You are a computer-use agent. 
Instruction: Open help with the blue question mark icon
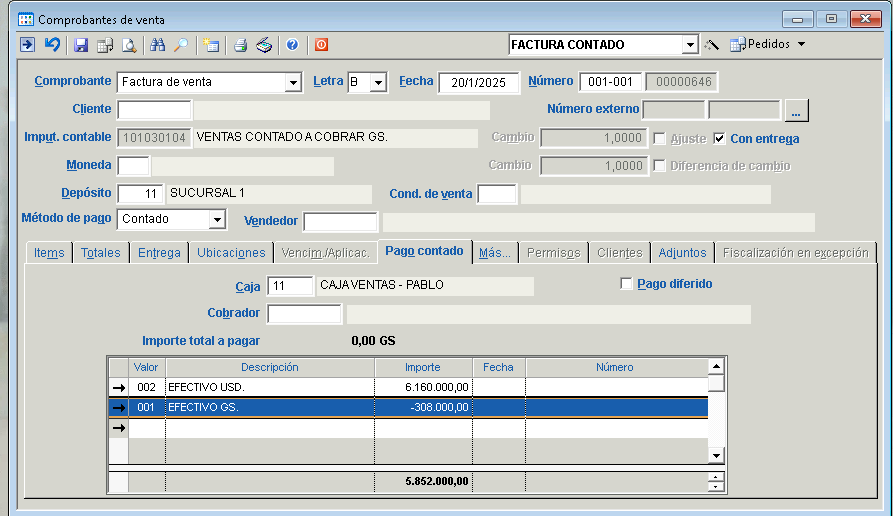[x=292, y=45]
